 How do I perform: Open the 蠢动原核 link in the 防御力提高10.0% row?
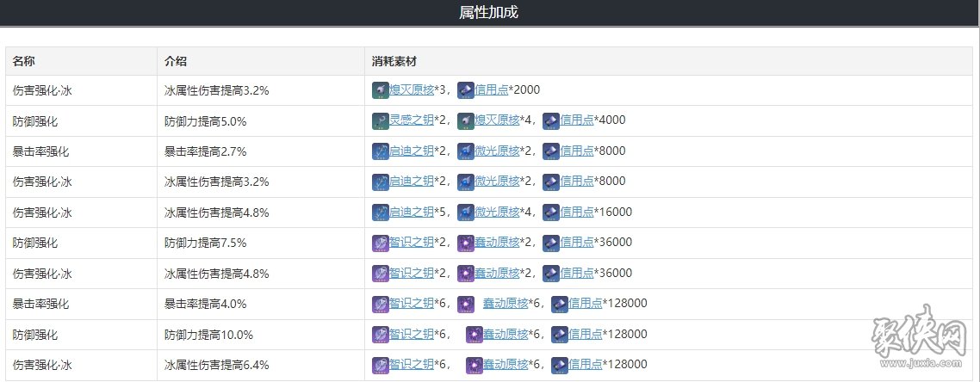coord(506,335)
